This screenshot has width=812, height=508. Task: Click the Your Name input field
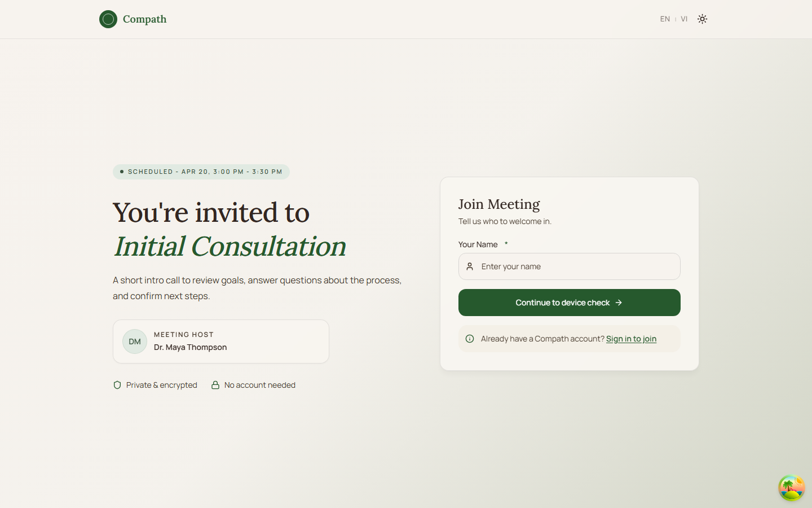tap(575, 266)
